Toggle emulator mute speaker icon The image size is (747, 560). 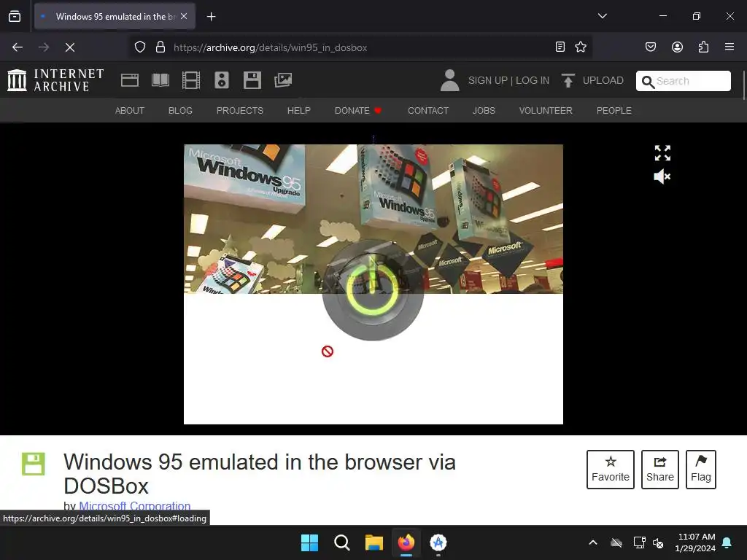(x=662, y=176)
